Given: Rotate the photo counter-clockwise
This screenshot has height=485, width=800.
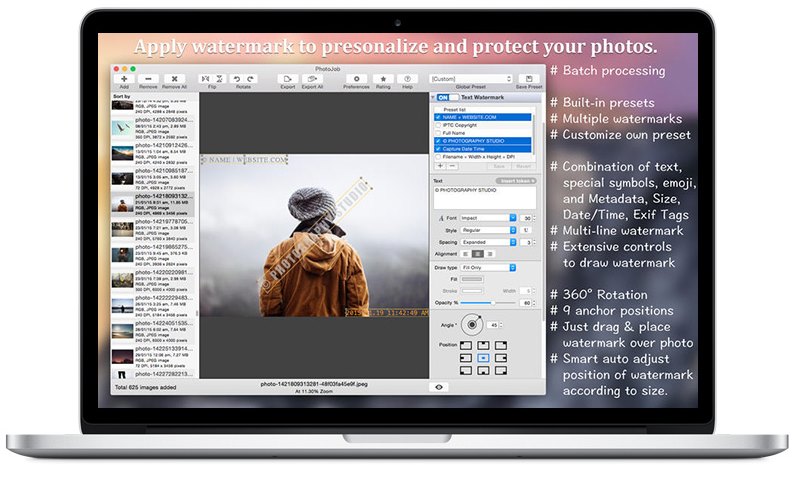Looking at the screenshot, I should (237, 79).
